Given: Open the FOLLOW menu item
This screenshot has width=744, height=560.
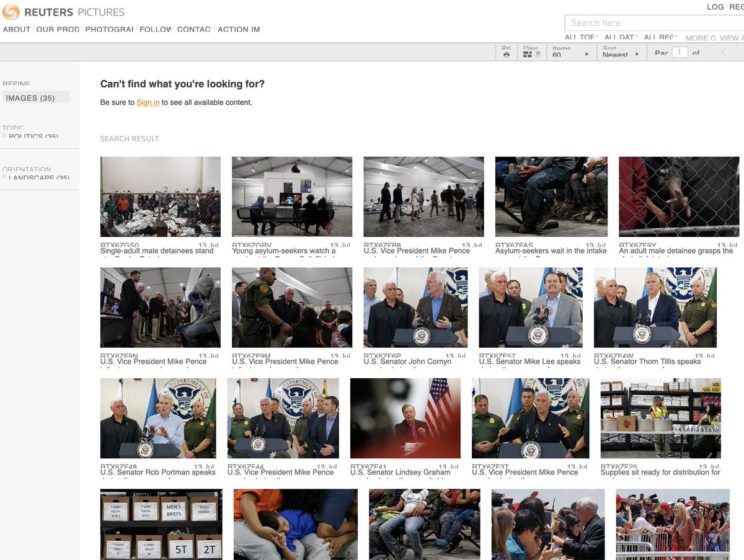Looking at the screenshot, I should coord(155,29).
